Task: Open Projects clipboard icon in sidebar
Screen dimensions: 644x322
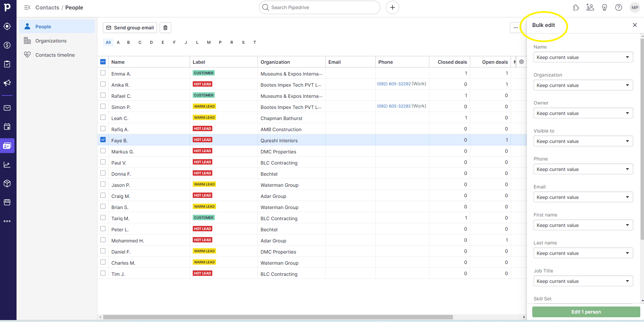Action: point(7,64)
